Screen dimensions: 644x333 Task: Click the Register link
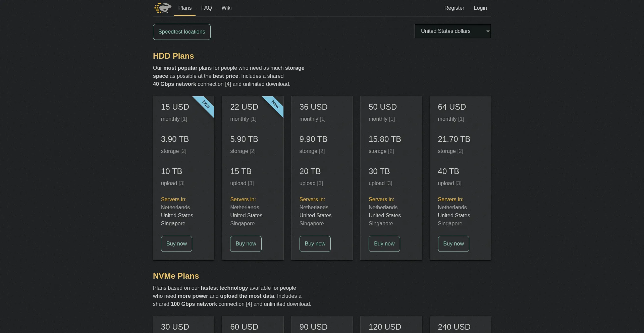(x=454, y=8)
